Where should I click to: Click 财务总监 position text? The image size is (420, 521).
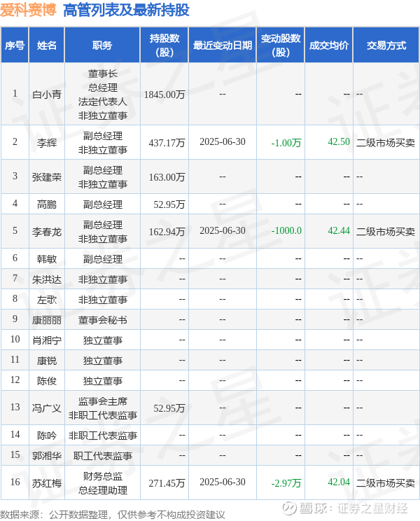point(103,476)
